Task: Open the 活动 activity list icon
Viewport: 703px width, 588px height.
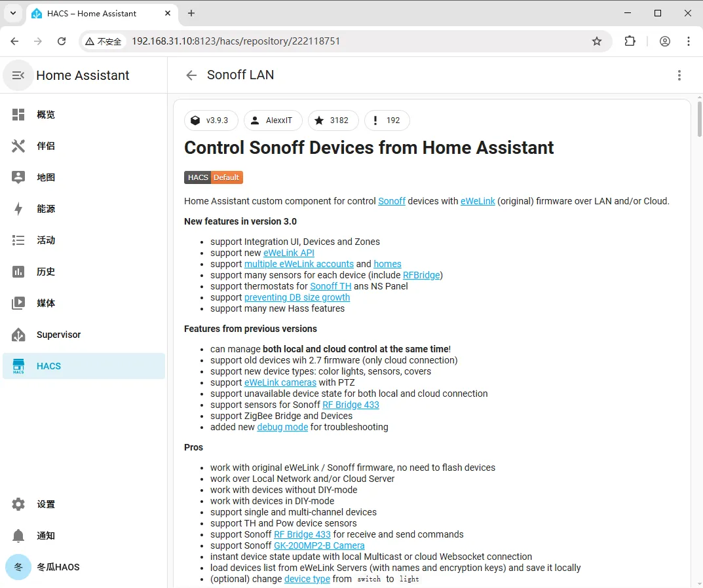Action: pos(18,240)
